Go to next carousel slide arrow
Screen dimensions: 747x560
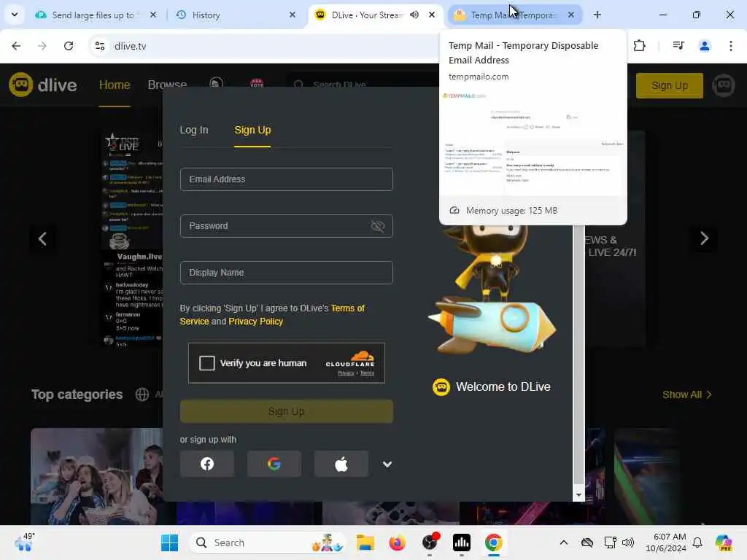tap(704, 238)
